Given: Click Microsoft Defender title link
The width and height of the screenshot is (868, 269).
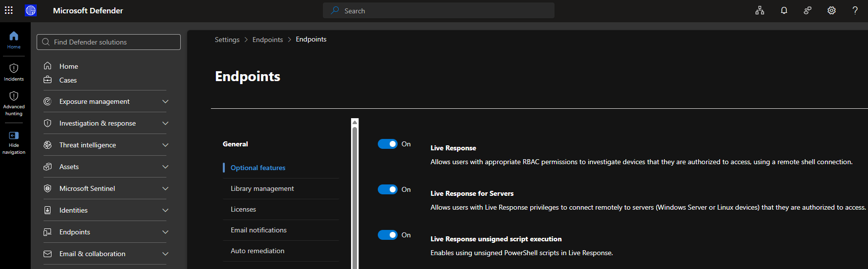Looking at the screenshot, I should [x=88, y=10].
